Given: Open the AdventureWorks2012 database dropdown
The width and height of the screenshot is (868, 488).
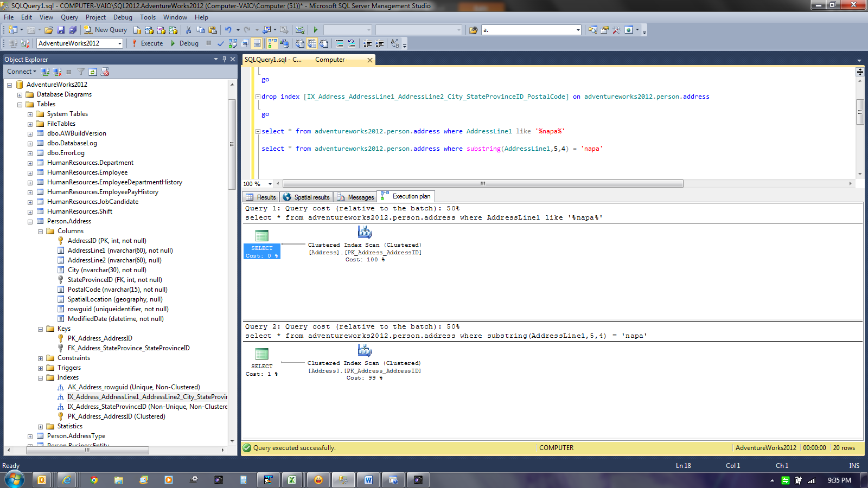Looking at the screenshot, I should coord(119,43).
